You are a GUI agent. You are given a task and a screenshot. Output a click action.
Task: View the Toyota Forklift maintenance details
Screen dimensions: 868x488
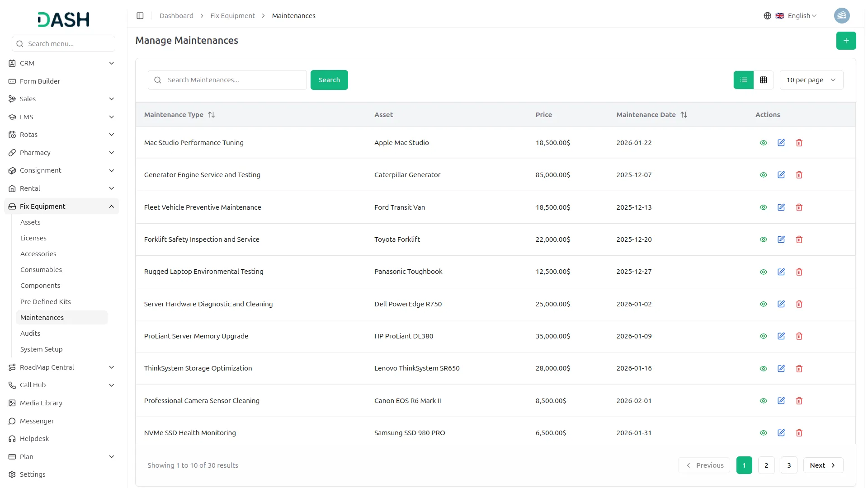pyautogui.click(x=763, y=239)
